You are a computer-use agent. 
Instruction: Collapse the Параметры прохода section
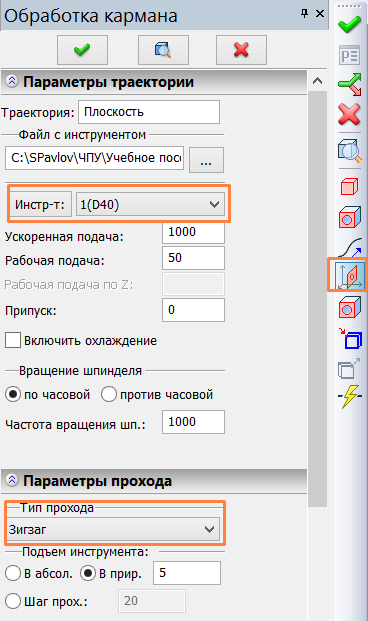point(12,480)
